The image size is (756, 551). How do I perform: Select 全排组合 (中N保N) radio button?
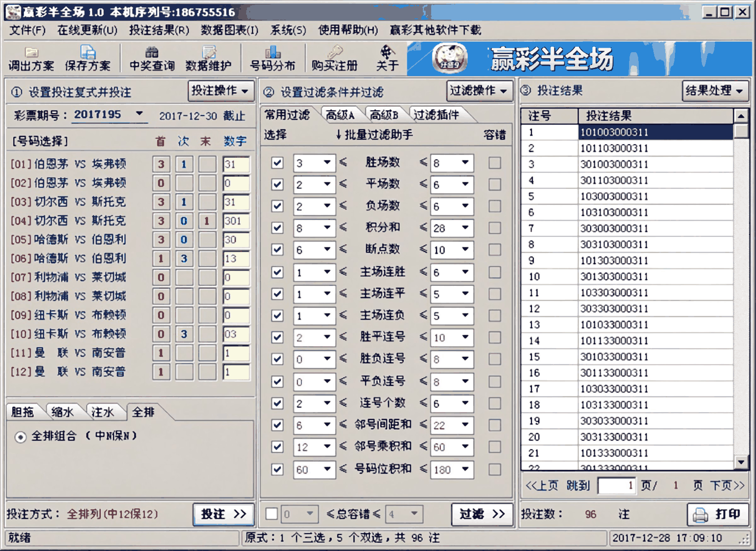click(x=20, y=437)
